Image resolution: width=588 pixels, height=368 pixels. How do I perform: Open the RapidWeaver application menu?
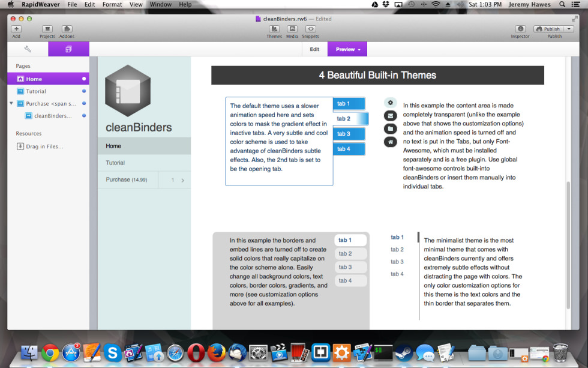[41, 4]
